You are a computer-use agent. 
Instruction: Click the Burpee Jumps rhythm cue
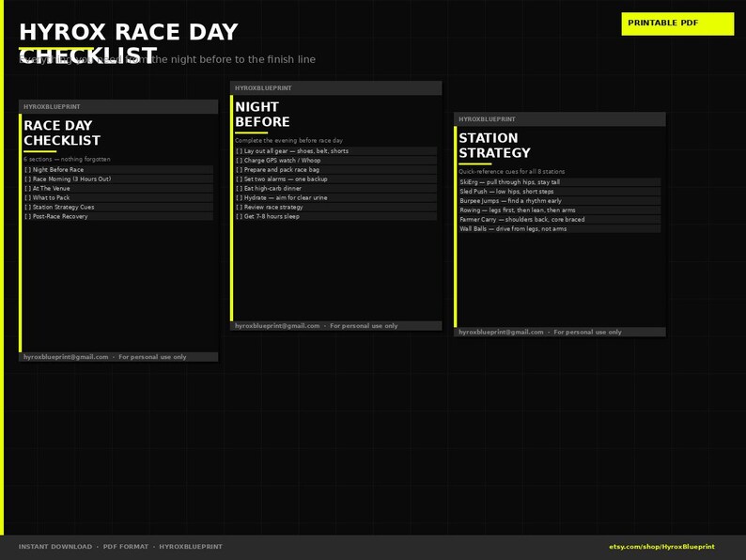pyautogui.click(x=560, y=201)
